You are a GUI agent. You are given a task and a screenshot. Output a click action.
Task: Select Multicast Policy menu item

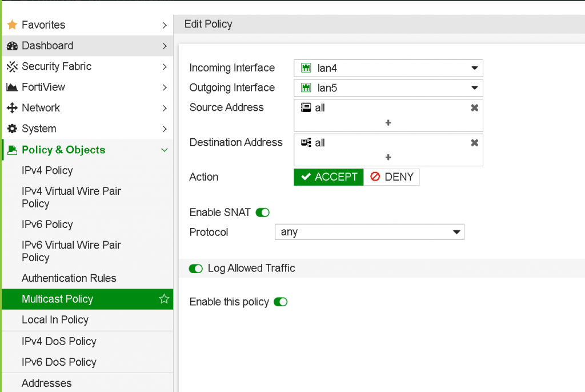click(87, 299)
